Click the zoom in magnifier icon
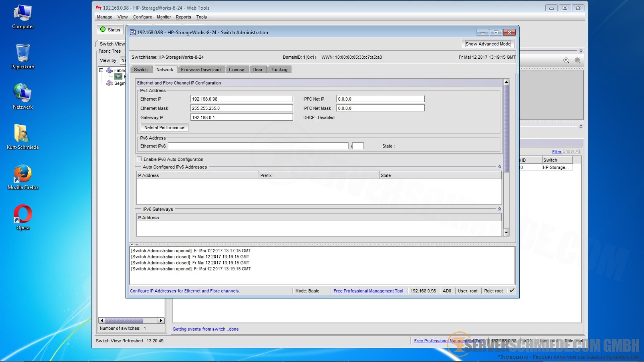This screenshot has width=644, height=362. pos(566,60)
